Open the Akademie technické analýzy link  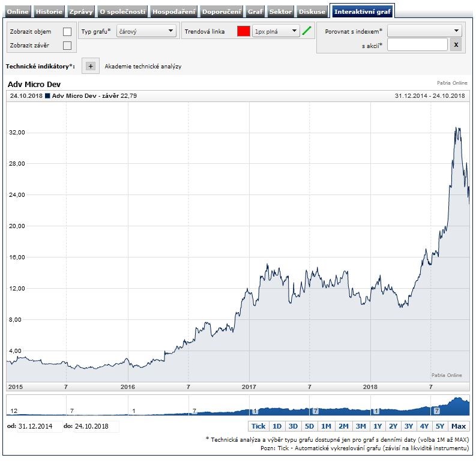(x=143, y=67)
